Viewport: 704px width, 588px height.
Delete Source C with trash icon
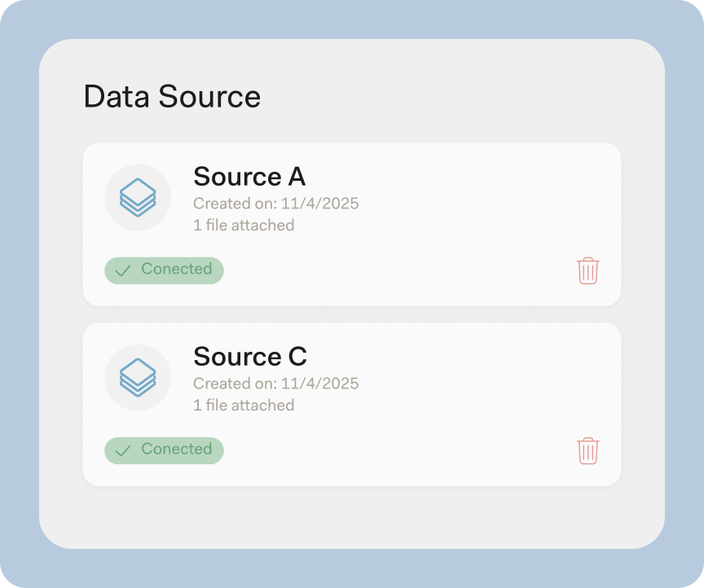tap(587, 450)
